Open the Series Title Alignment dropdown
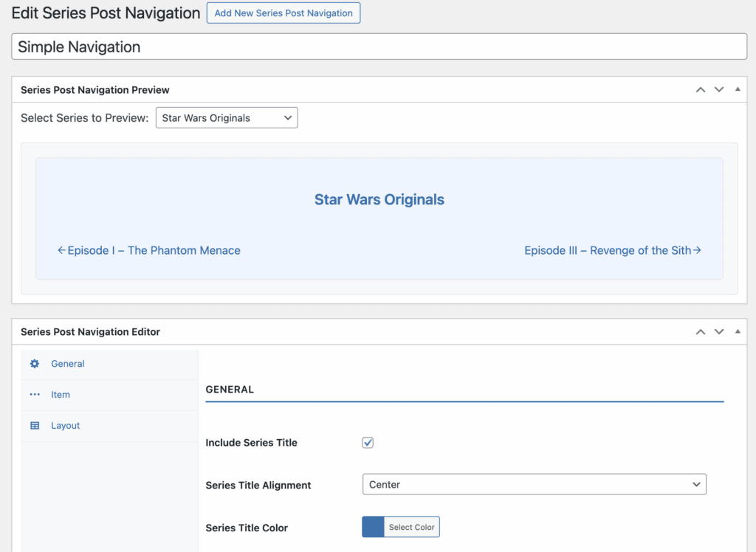Image resolution: width=756 pixels, height=552 pixels. click(x=534, y=485)
